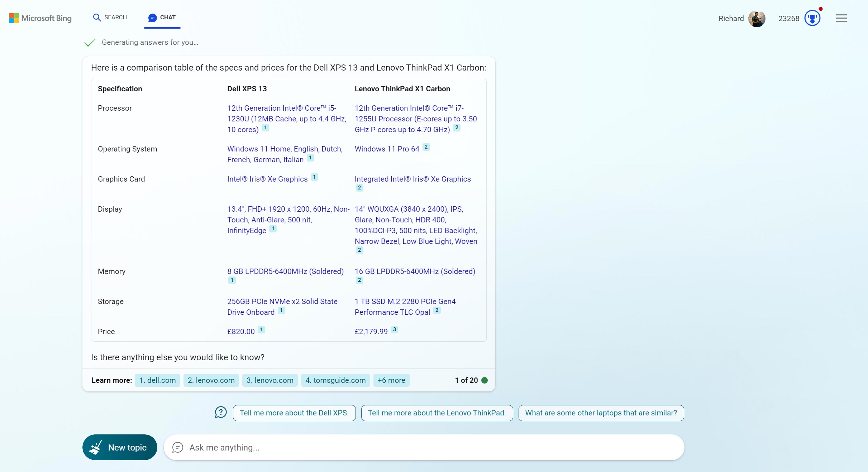The width and height of the screenshot is (868, 472).
Task: Click the lenovo.com source 2 link
Action: (x=210, y=380)
